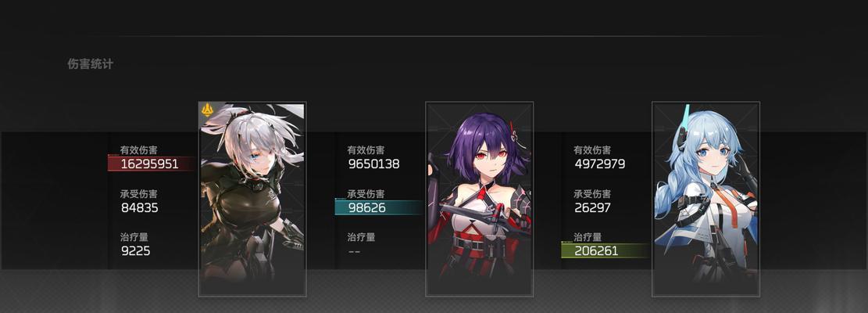Select the white-haired character portrait card

252,199
